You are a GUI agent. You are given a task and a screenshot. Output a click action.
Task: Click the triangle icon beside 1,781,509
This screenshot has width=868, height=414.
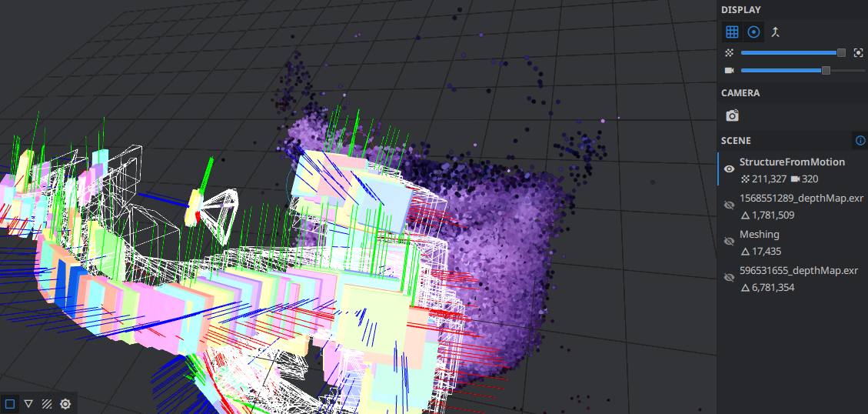click(x=745, y=215)
